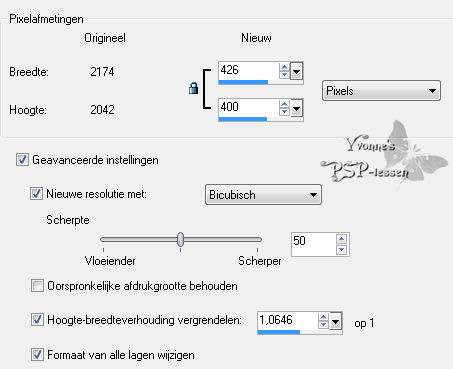Increase aspect ratio value with up arrow
The image size is (453, 369).
(323, 317)
